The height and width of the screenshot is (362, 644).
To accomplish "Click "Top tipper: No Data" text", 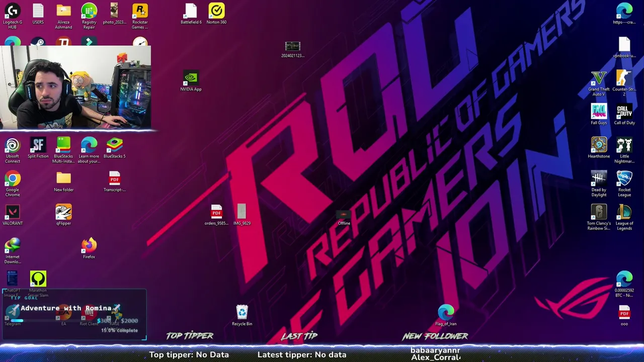I will coord(189,354).
